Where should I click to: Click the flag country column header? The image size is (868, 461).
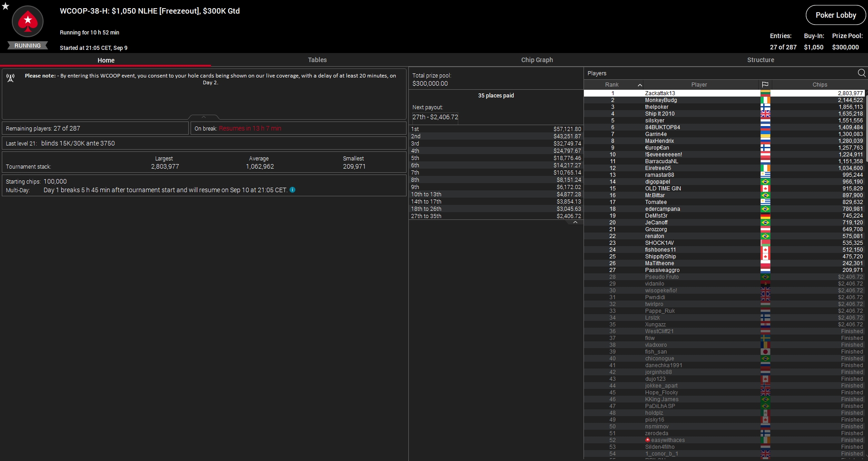tap(765, 85)
